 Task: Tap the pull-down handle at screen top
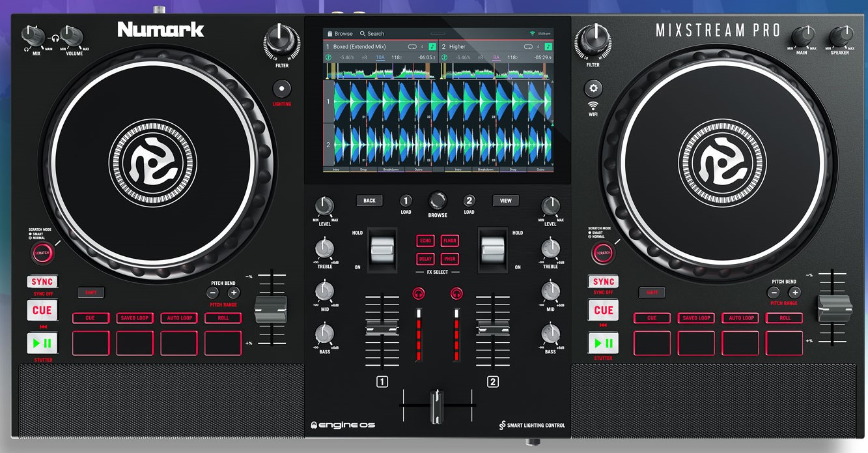[438, 33]
